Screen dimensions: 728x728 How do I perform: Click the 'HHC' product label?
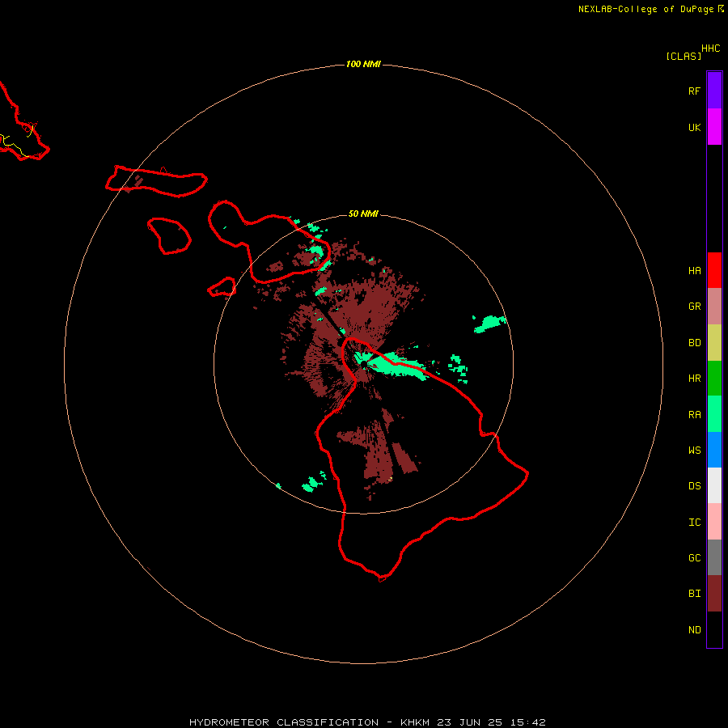point(710,49)
